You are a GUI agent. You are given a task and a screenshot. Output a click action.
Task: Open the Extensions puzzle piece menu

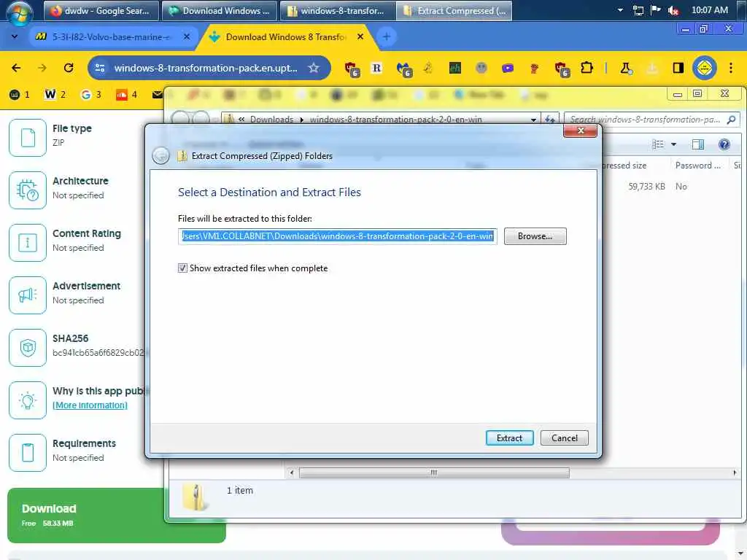[587, 68]
